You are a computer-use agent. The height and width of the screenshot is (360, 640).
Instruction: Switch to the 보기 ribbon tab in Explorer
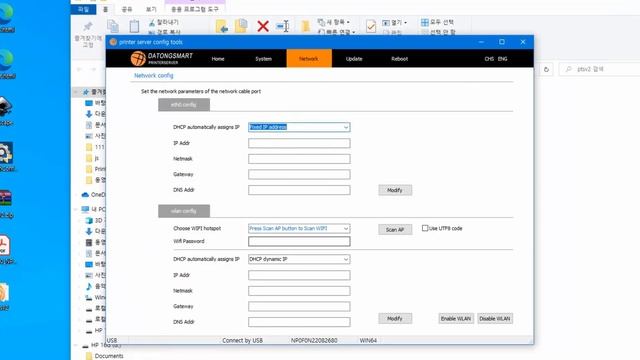(x=151, y=9)
